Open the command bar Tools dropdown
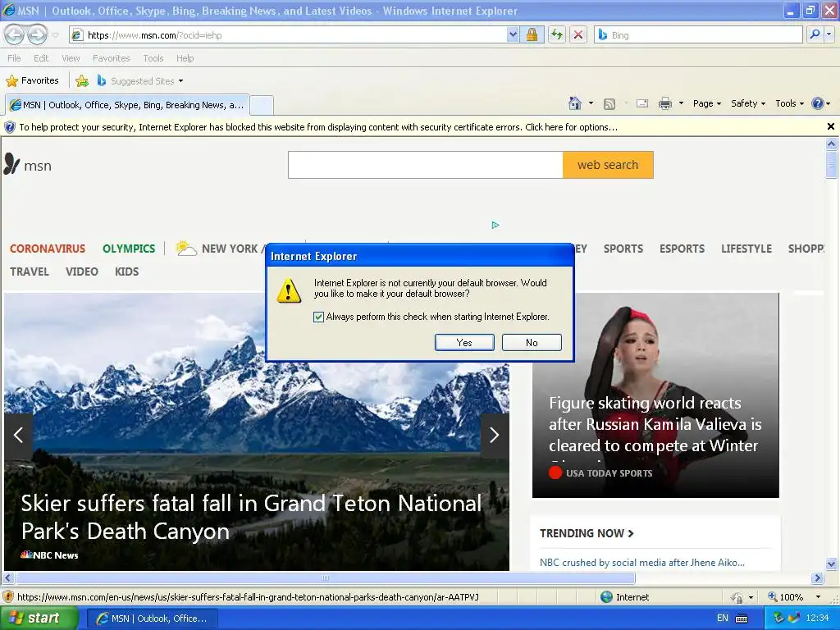Screen dimensions: 840x630 tap(789, 103)
